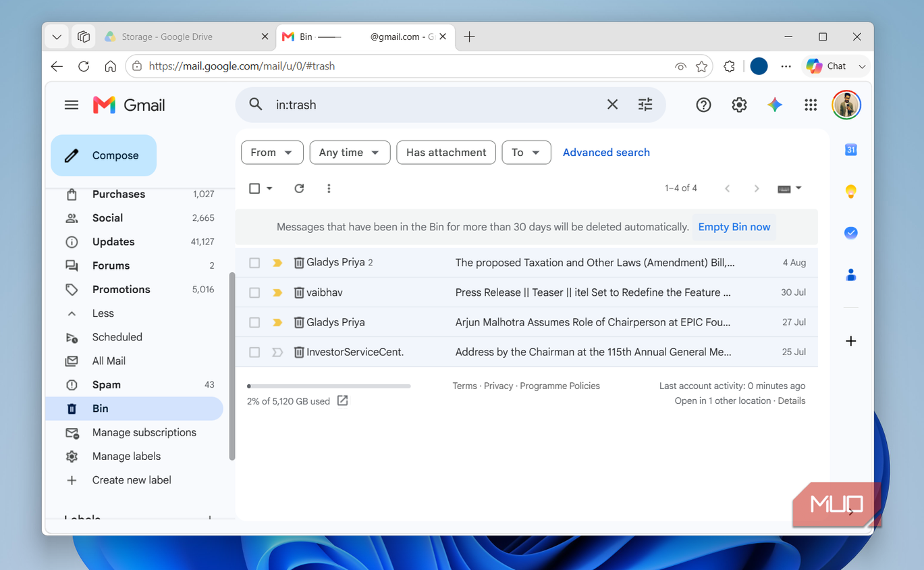
Task: Go to the browser Home page
Action: click(110, 66)
